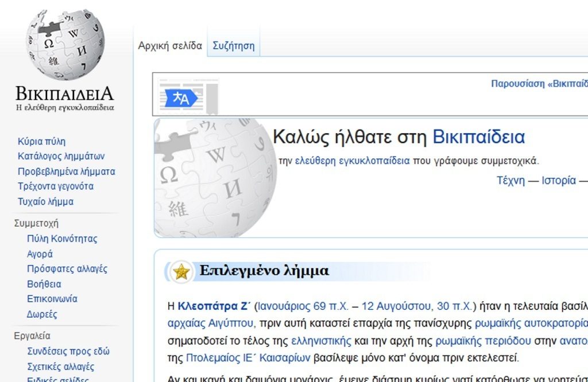The image size is (588, 382).
Task: Collapse the Συμμετοχή sidebar section
Action: 36,223
